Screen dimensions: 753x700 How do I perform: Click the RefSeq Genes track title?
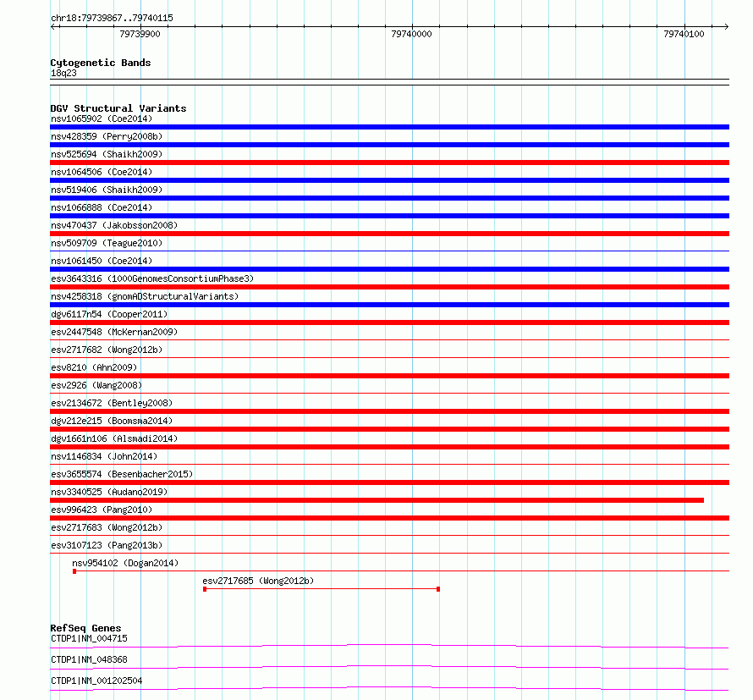point(85,628)
